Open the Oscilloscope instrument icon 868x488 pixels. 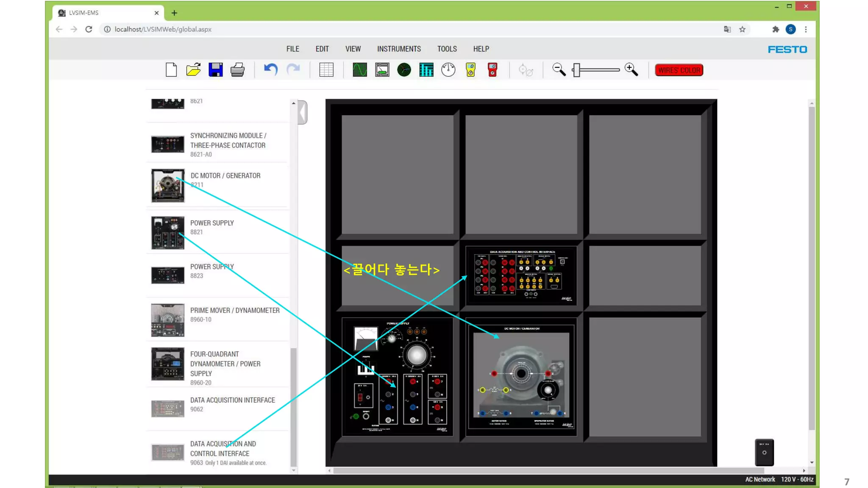[x=359, y=70]
